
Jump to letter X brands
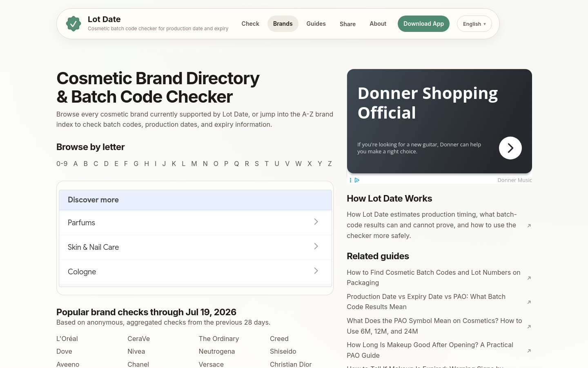point(310,164)
